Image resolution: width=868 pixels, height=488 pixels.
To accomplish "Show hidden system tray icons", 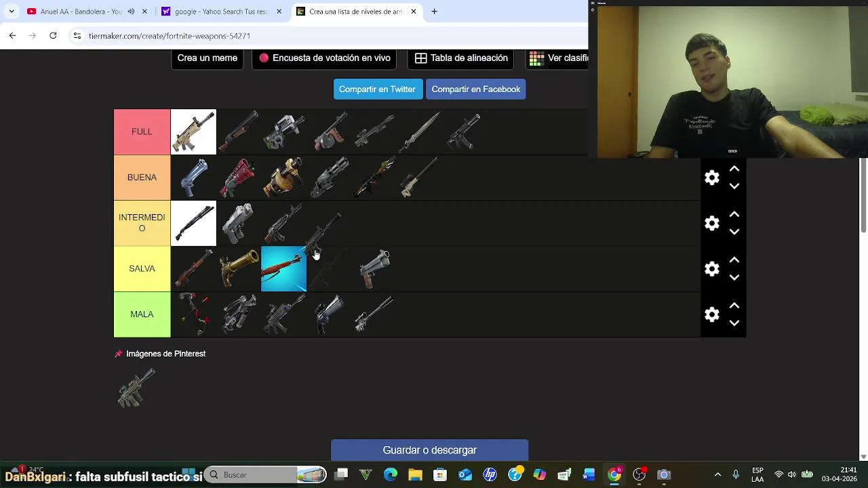I will [717, 475].
